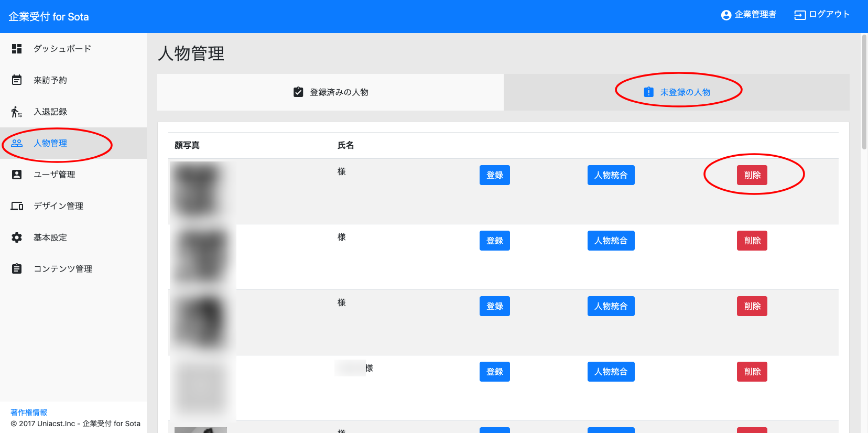The image size is (868, 433).
Task: Click 登録 button in the fourth row
Action: click(495, 372)
